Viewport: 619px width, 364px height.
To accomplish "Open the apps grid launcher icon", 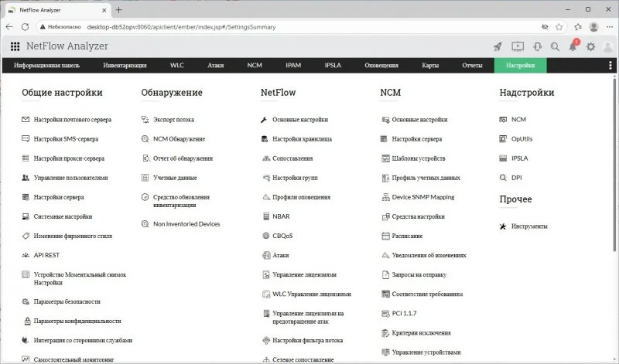I will [x=15, y=46].
